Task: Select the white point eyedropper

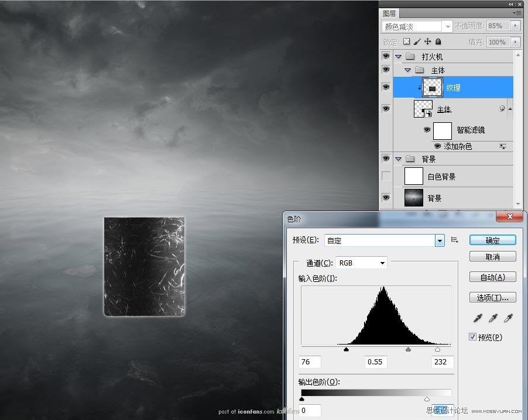Action: (508, 318)
